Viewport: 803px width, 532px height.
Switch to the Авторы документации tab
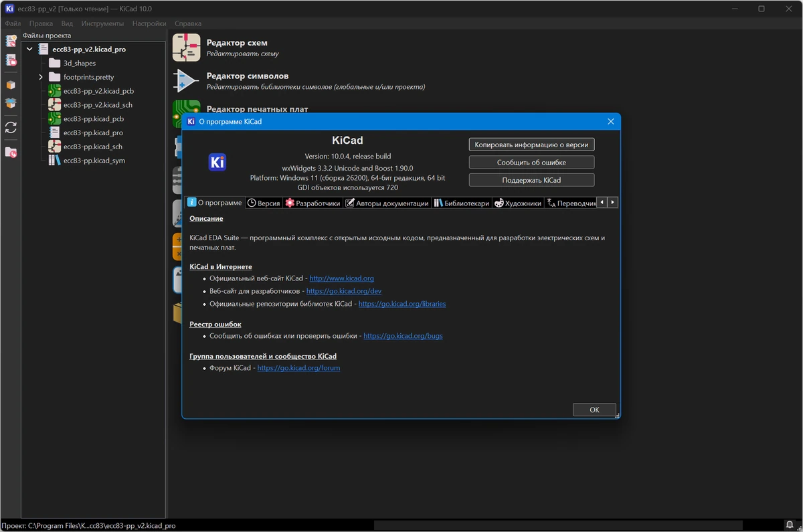(x=387, y=203)
